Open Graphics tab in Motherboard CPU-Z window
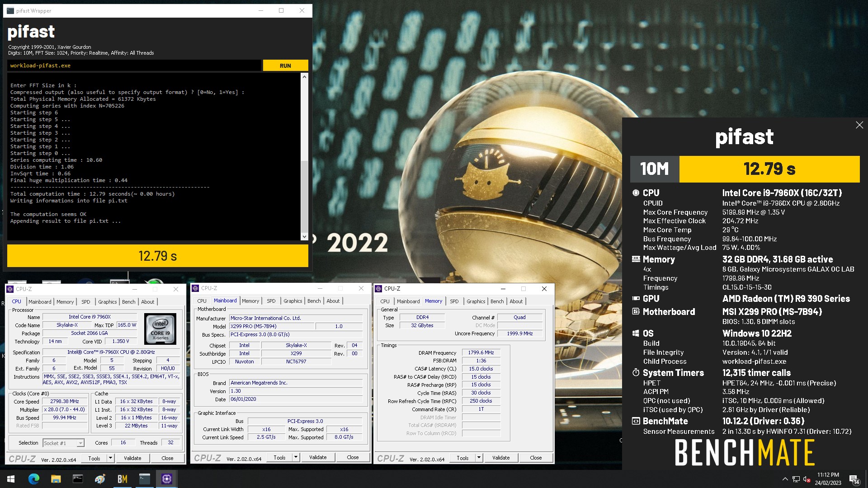Viewport: 868px width, 488px height. coord(292,301)
